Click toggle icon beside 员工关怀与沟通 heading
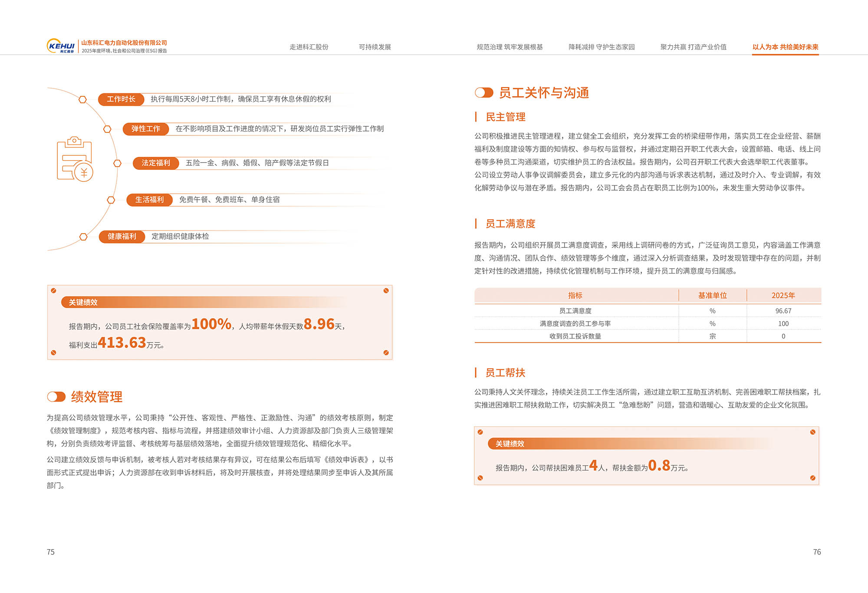The image size is (868, 593). pyautogui.click(x=484, y=93)
